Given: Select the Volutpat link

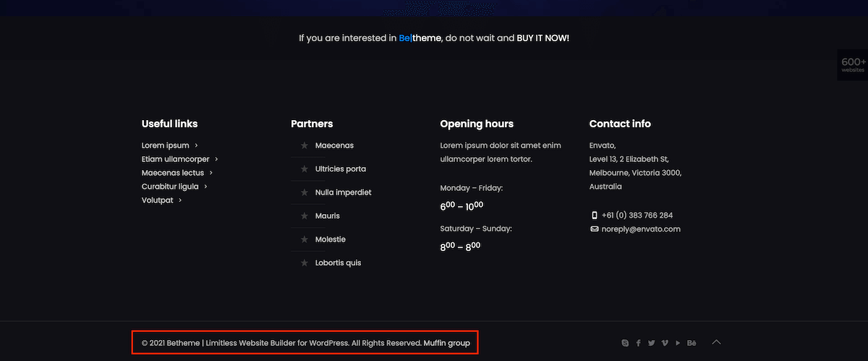Looking at the screenshot, I should tap(158, 200).
